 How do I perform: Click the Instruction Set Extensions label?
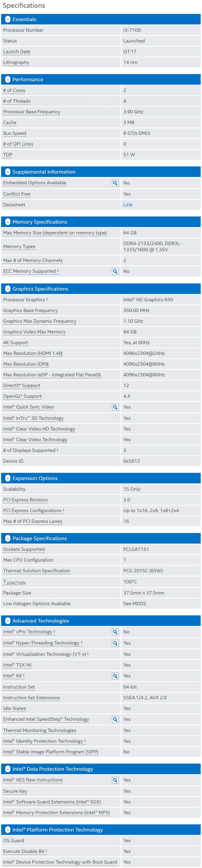coord(31,698)
